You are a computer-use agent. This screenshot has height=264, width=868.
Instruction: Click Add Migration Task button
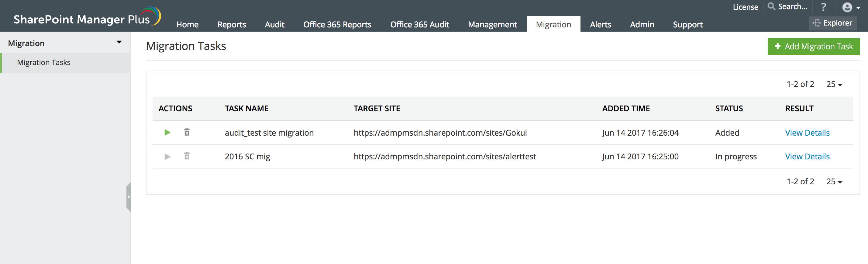click(x=813, y=46)
